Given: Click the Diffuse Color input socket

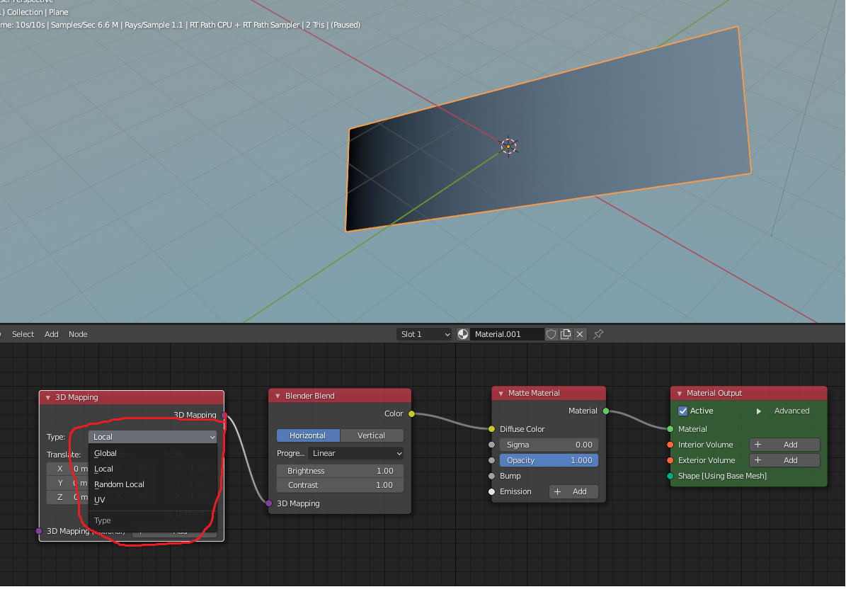Looking at the screenshot, I should (x=491, y=429).
